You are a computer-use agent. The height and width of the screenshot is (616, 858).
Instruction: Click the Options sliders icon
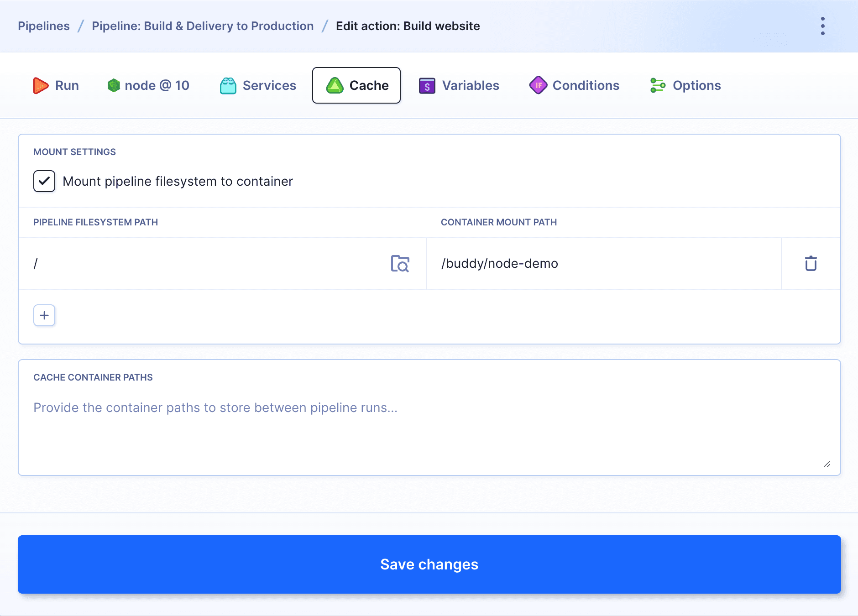[x=658, y=85]
